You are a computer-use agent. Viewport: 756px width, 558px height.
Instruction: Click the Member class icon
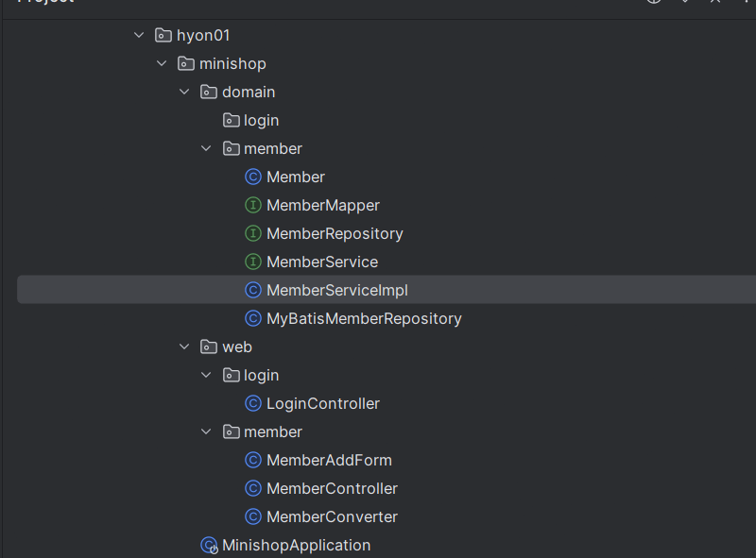[x=253, y=177]
